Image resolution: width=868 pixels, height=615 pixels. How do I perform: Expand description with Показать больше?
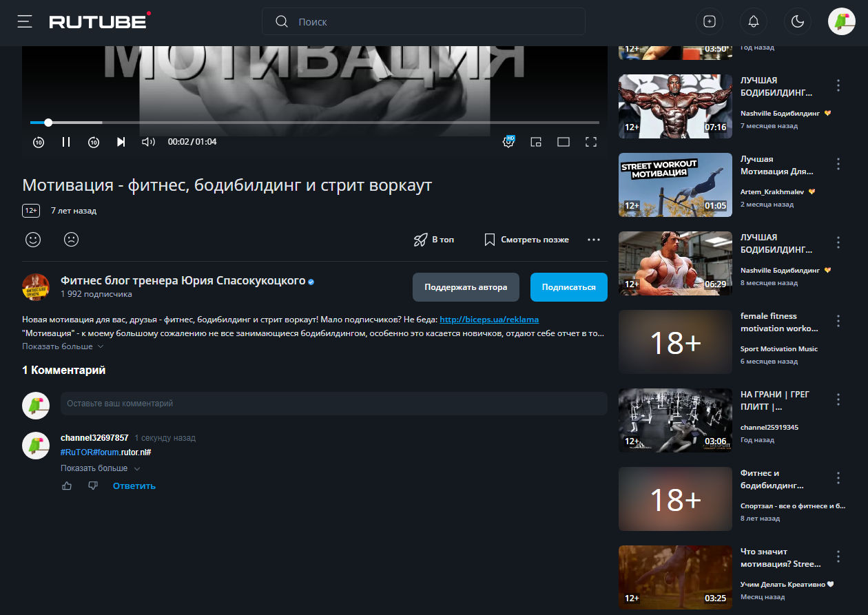click(62, 346)
